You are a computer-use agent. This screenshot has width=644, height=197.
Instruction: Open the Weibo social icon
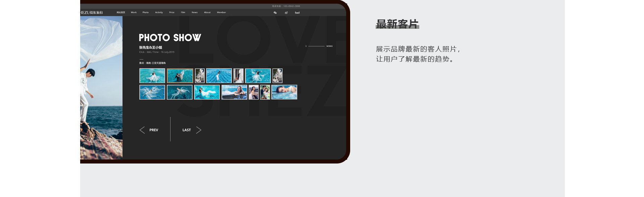(x=286, y=13)
